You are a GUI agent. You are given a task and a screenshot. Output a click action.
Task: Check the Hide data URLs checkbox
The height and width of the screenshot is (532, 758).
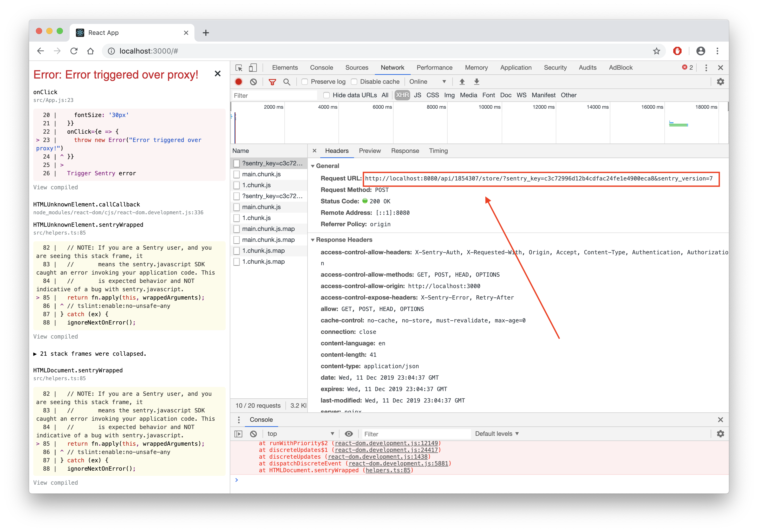[x=326, y=95]
